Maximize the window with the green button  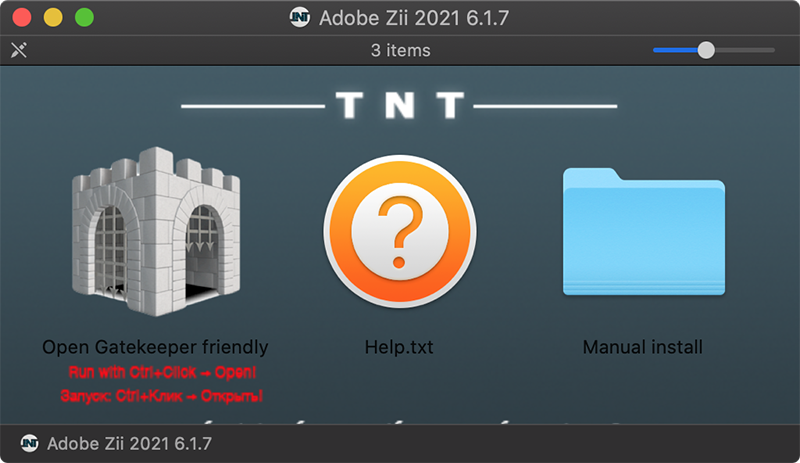coord(84,17)
